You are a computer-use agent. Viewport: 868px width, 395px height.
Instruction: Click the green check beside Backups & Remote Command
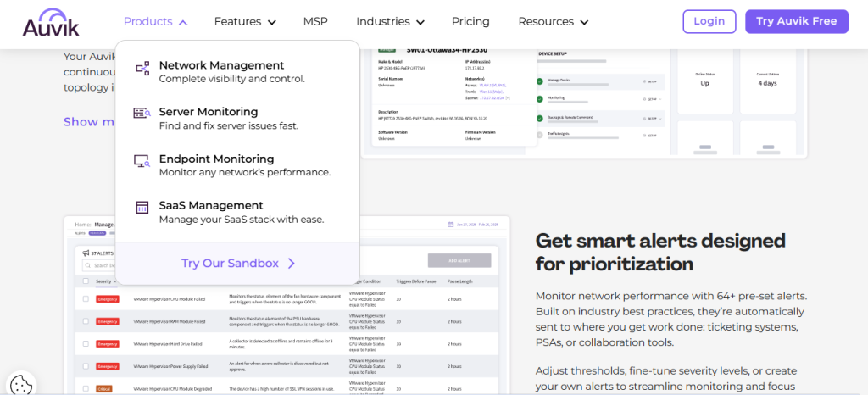pos(540,118)
